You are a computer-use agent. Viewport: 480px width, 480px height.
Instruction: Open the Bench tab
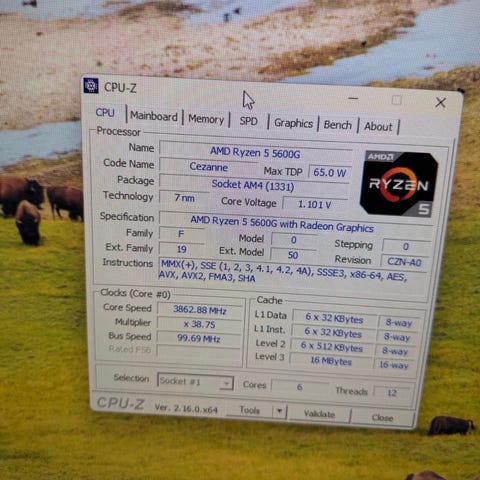pos(338,125)
